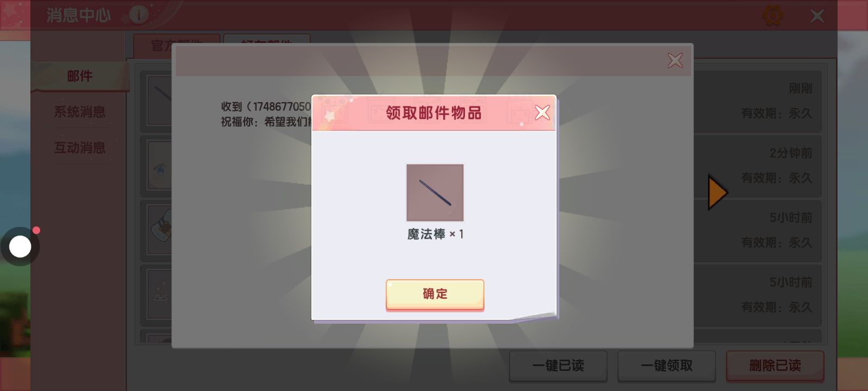Expand with the orange arrow
This screenshot has width=868, height=391.
(x=717, y=192)
